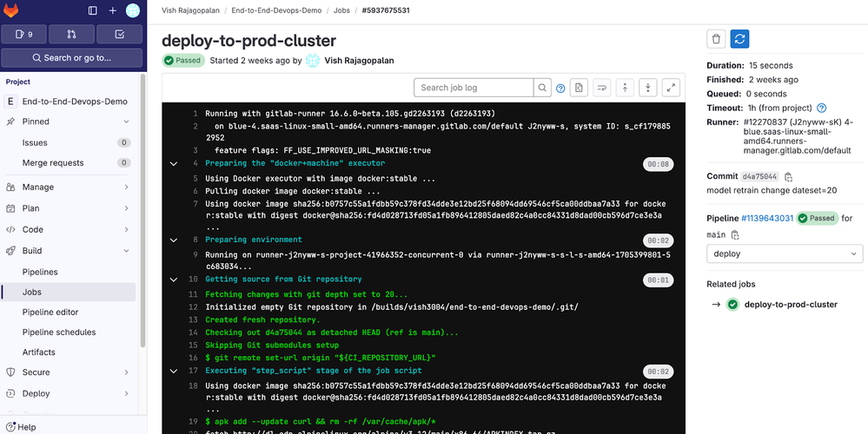Toggle the sidebar collapse icon
Image resolution: width=868 pixels, height=434 pixels.
click(93, 10)
